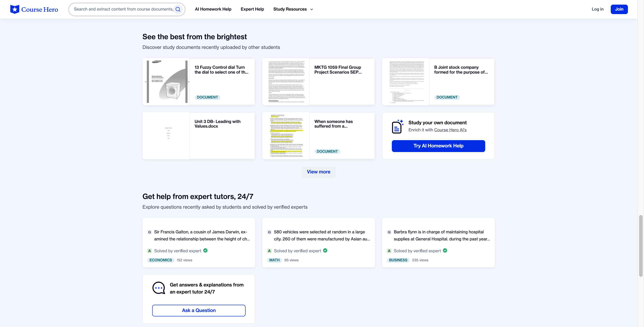Open the 580 vehicles selected at random question
This screenshot has width=644, height=327.
coord(322,235)
